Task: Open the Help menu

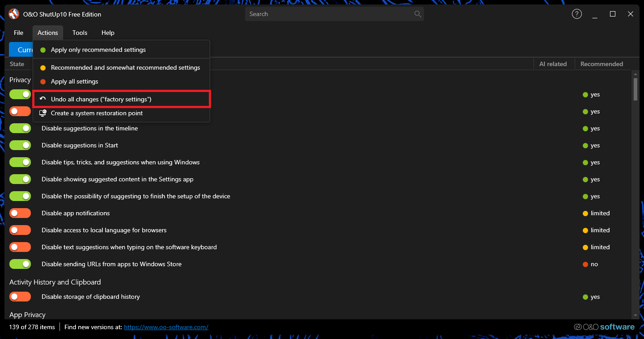Action: tap(108, 33)
